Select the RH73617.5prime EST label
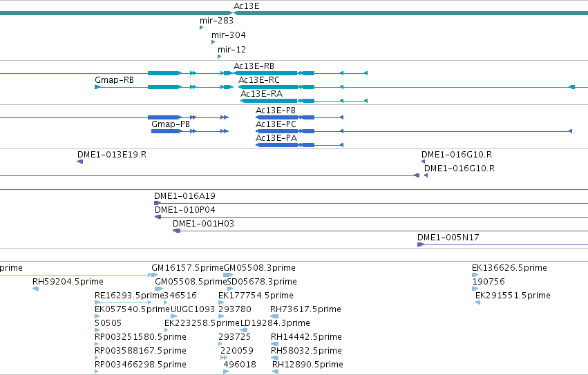This screenshot has width=588, height=375. [305, 310]
